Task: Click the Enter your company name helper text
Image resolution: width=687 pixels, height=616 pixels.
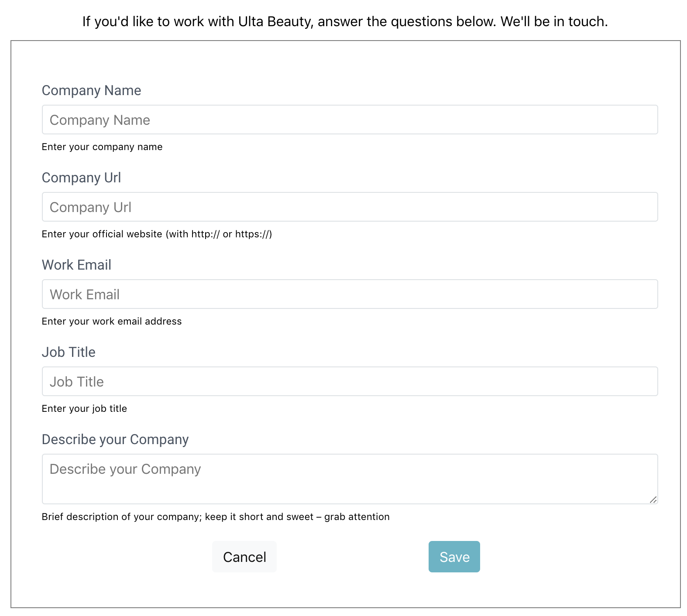Action: coord(102,147)
